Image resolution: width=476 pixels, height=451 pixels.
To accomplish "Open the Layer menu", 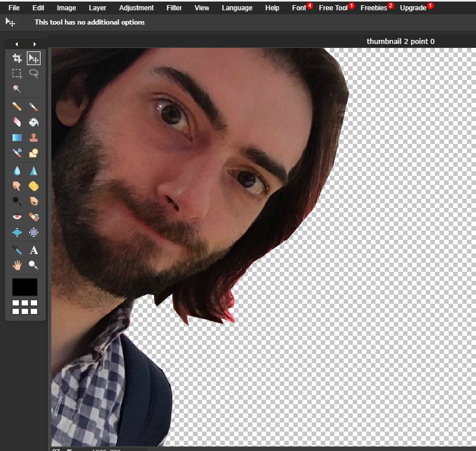I will coord(98,8).
